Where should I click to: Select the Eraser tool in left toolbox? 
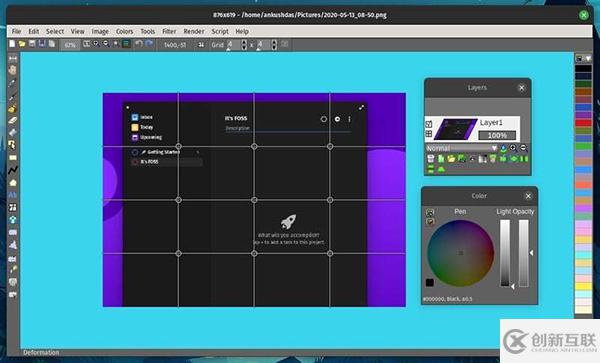point(13,120)
